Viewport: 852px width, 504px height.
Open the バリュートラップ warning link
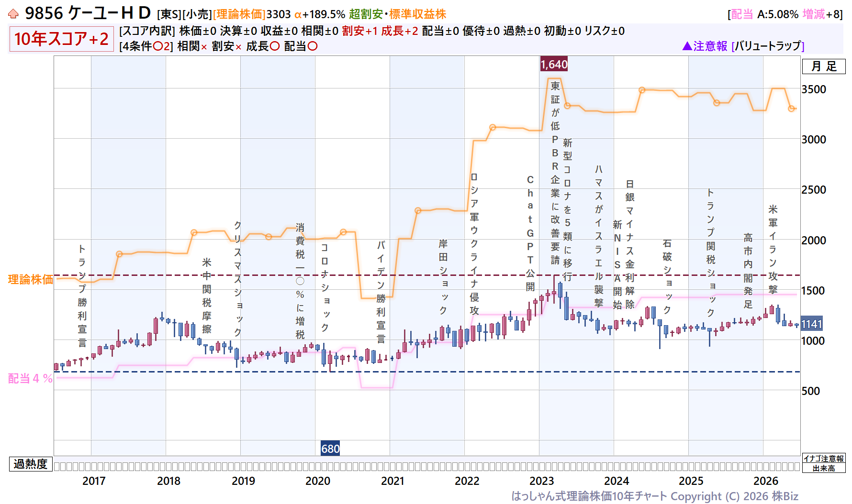pos(768,46)
